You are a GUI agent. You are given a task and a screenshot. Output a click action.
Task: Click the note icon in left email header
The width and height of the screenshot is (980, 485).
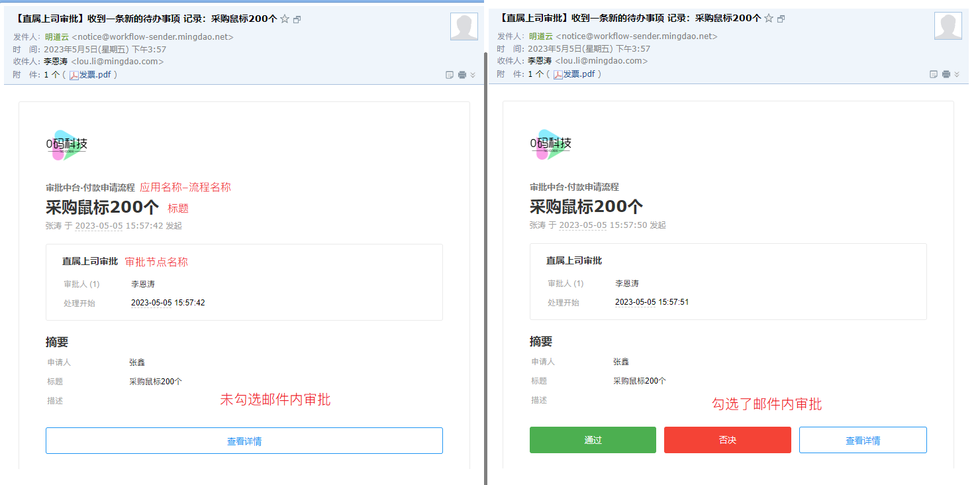point(450,75)
